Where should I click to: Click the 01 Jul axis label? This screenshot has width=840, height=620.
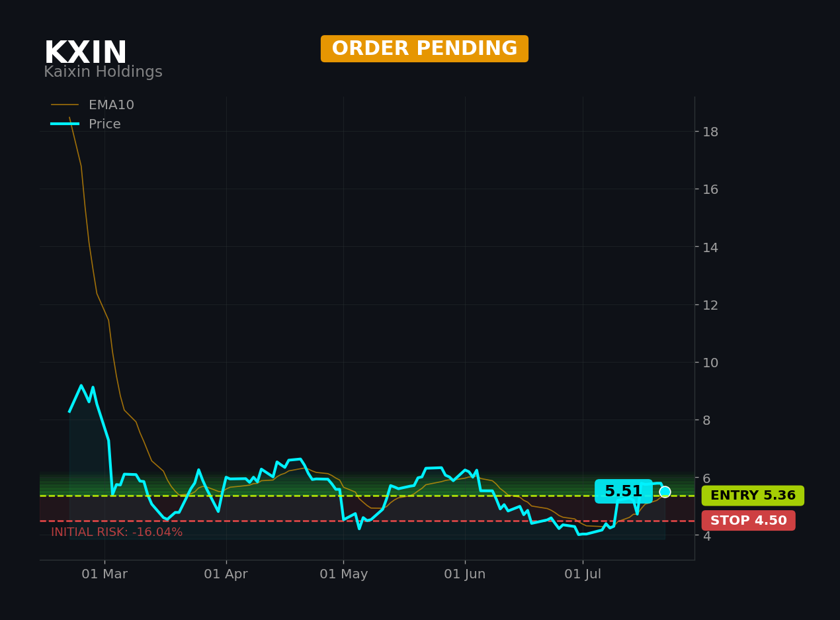coord(583,574)
